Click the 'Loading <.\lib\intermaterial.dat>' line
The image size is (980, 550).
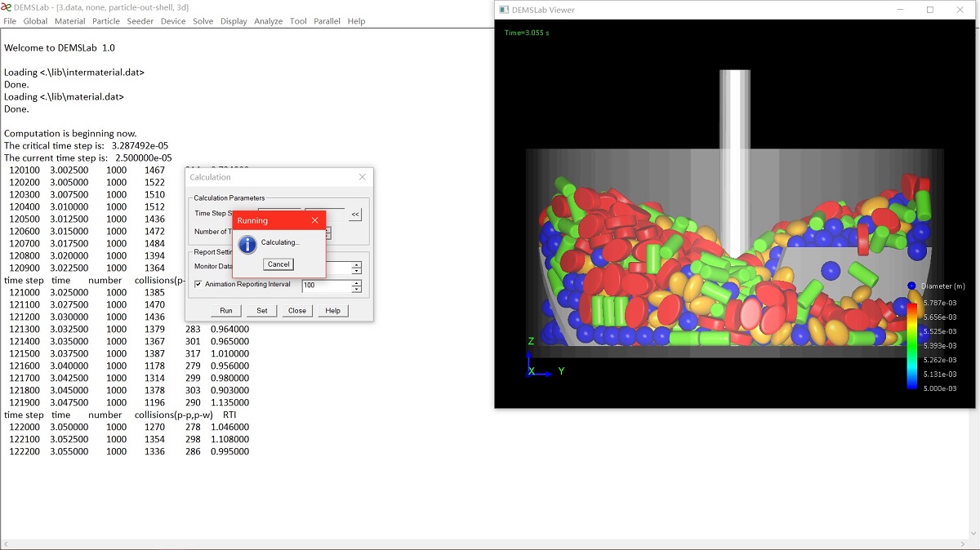click(74, 72)
